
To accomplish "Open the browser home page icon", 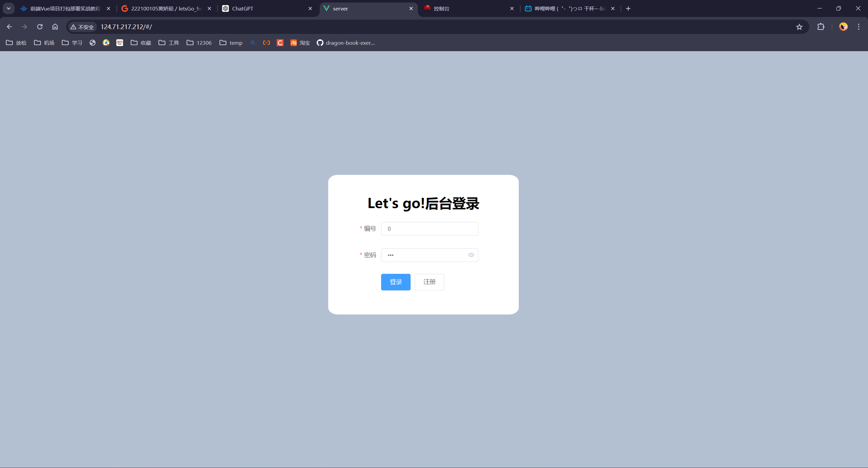I will 55,27.
